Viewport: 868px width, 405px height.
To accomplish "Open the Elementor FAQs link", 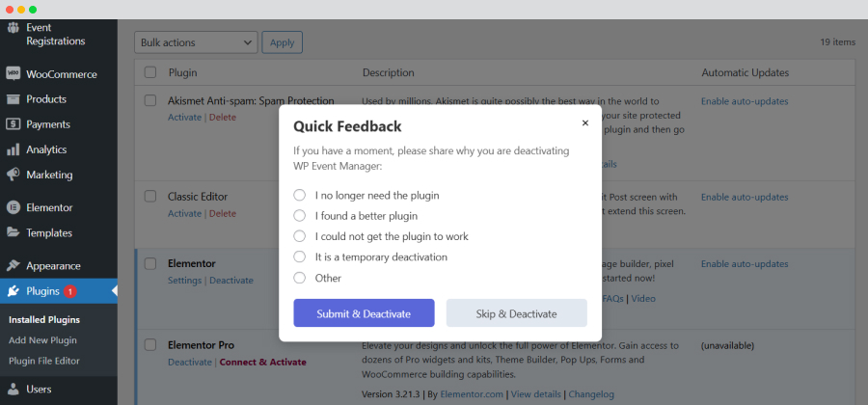I will (x=613, y=298).
